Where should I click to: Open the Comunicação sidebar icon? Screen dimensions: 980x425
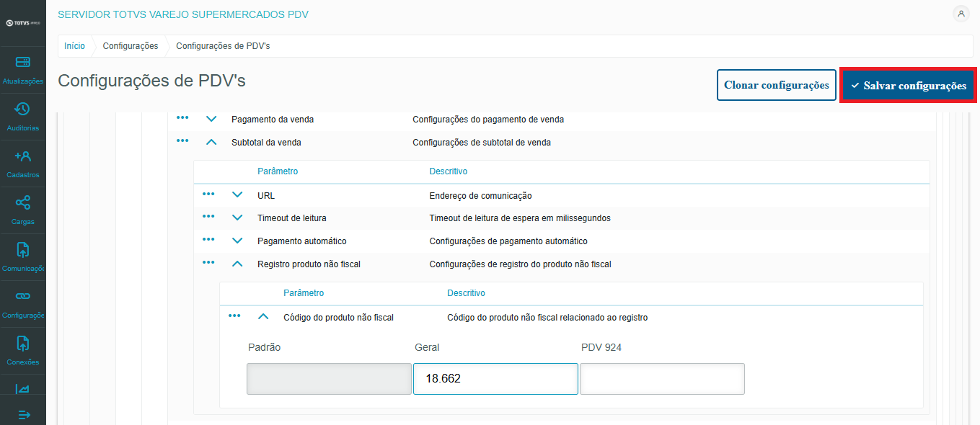click(x=22, y=250)
